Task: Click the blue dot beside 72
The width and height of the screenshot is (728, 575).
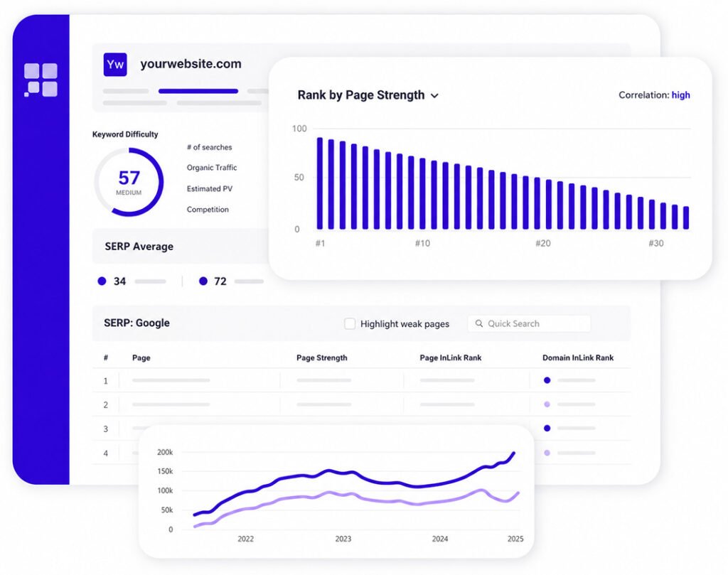Action: coord(203,281)
